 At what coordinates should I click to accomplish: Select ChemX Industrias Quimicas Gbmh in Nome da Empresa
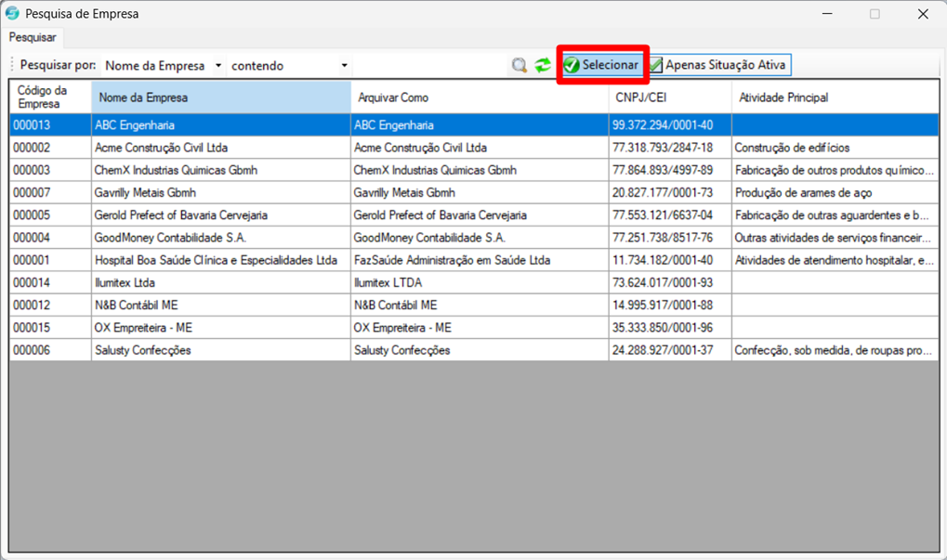221,170
